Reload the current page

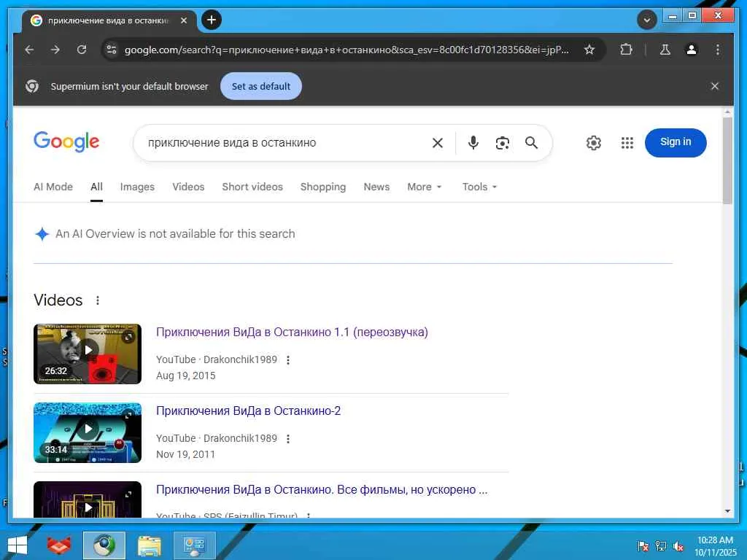82,50
